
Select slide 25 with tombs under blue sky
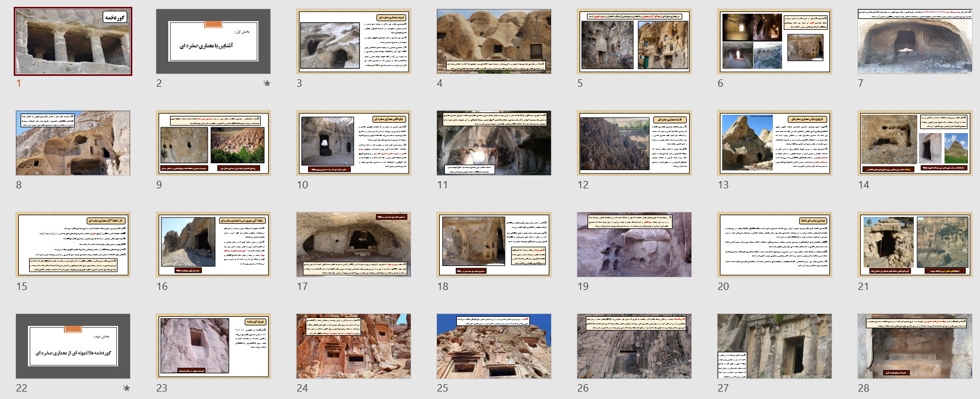click(494, 346)
